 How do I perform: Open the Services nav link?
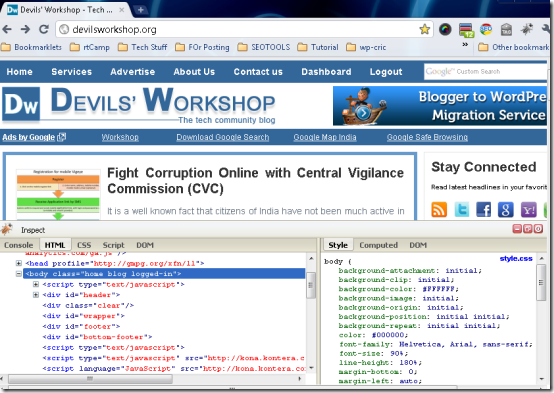pyautogui.click(x=71, y=72)
